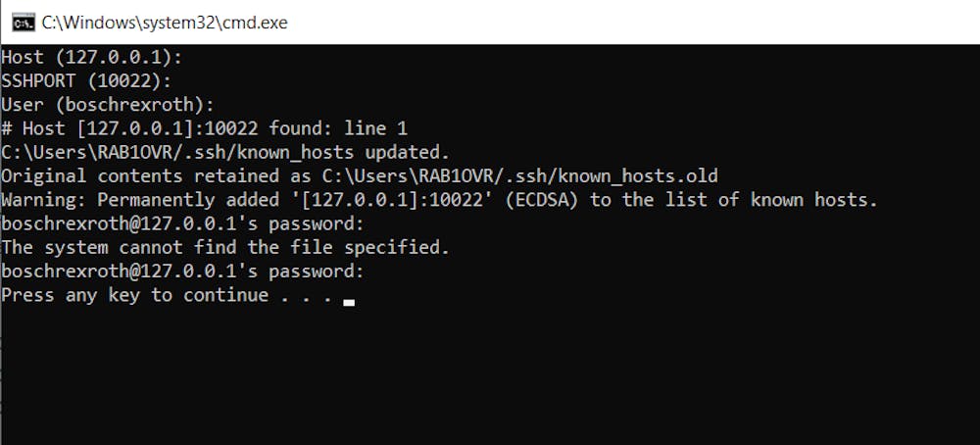Click the C:\Windows\system32\cmd.exe window title
980x445 pixels.
coord(165,22)
